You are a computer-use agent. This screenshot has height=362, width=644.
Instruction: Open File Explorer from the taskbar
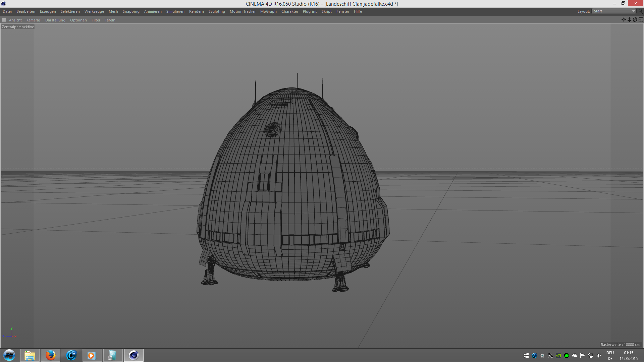click(30, 355)
